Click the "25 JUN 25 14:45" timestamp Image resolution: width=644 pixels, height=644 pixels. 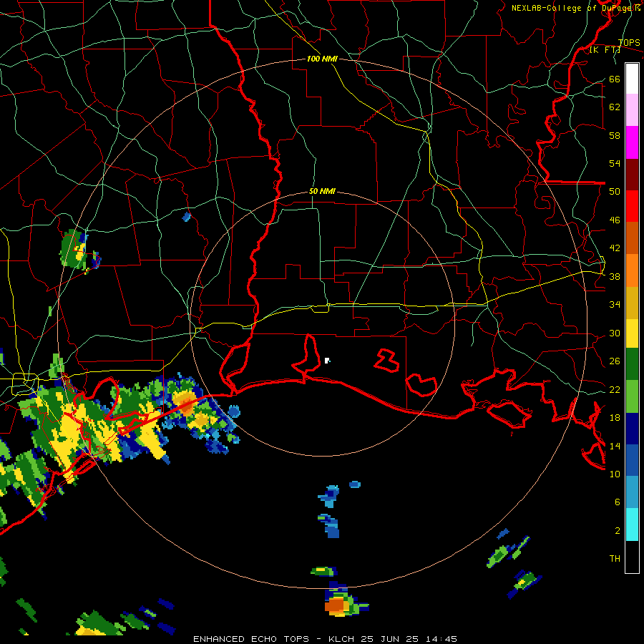(x=409, y=639)
